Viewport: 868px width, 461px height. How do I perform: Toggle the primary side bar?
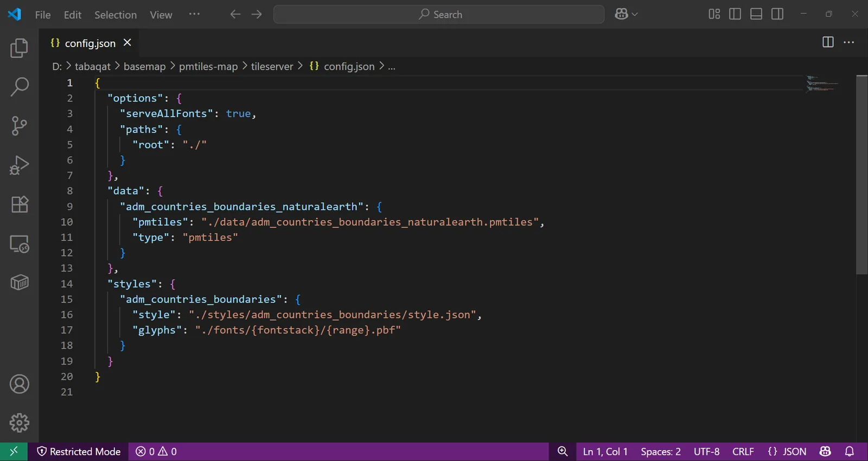(x=735, y=14)
